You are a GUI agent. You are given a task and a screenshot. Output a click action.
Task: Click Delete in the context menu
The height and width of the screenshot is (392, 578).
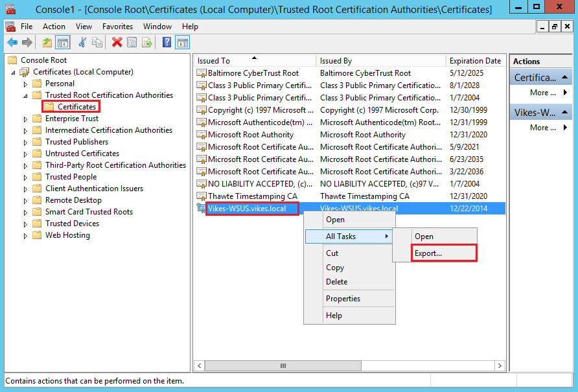coord(336,282)
